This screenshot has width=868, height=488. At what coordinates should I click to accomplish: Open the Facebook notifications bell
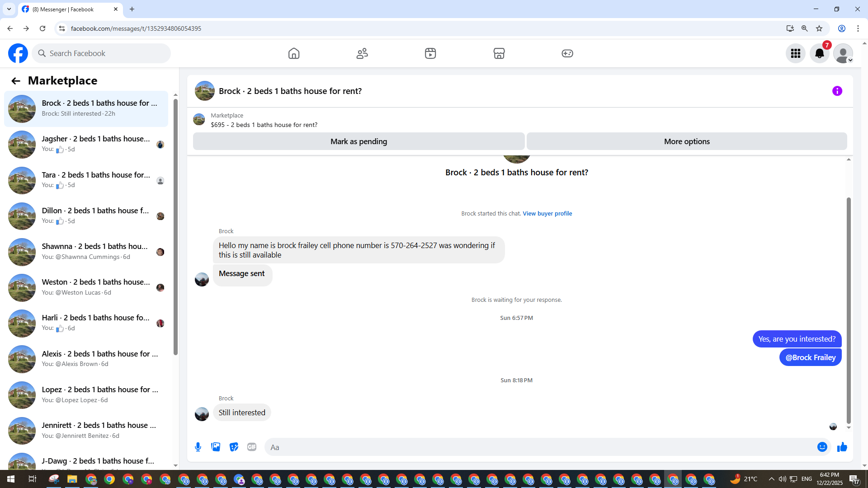click(819, 54)
